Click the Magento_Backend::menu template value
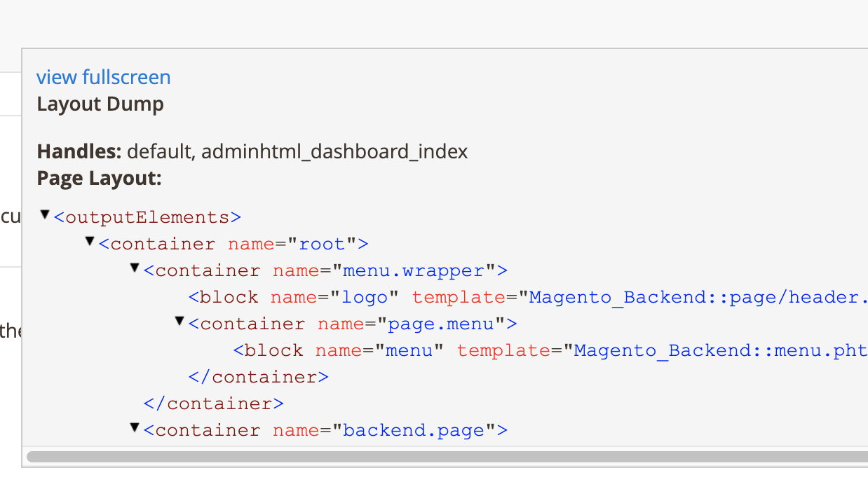Screen dimensions: 868x482 pos(720,351)
